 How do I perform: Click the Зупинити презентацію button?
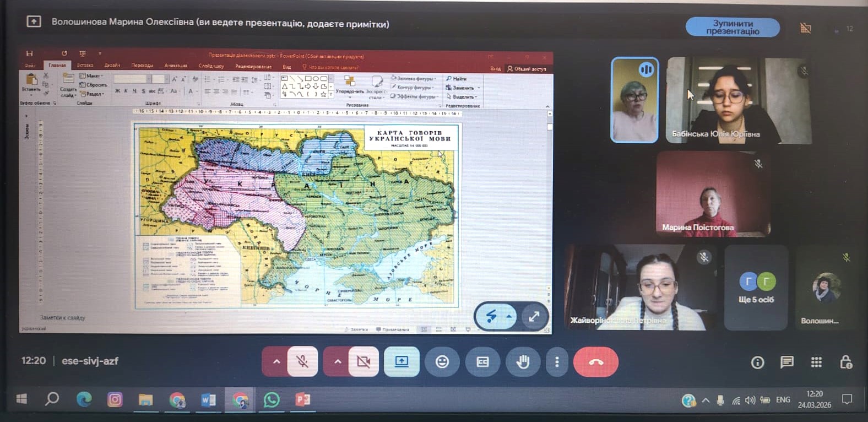733,27
